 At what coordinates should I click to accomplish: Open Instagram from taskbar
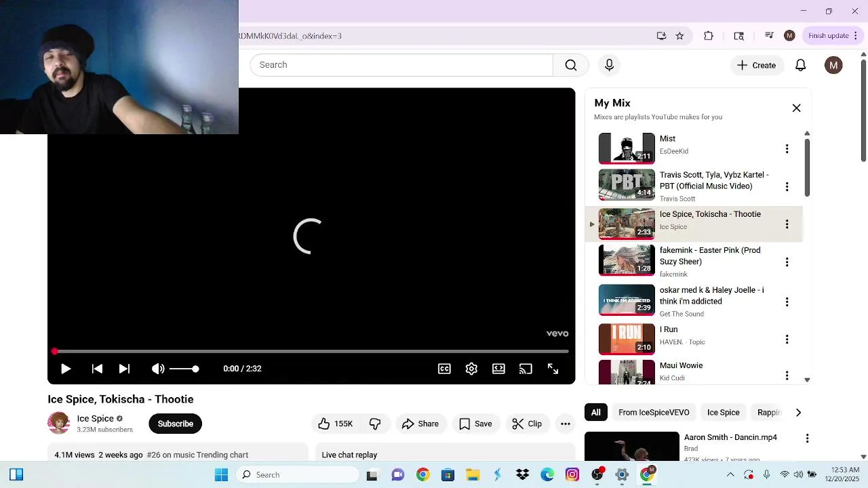572,474
